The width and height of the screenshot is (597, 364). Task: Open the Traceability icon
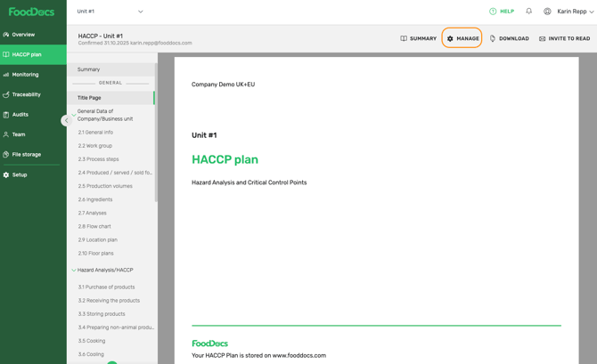[6, 94]
